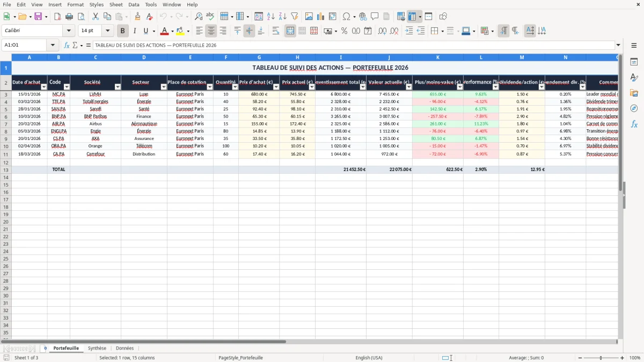Sort ascending A to Z

[x=271, y=17]
